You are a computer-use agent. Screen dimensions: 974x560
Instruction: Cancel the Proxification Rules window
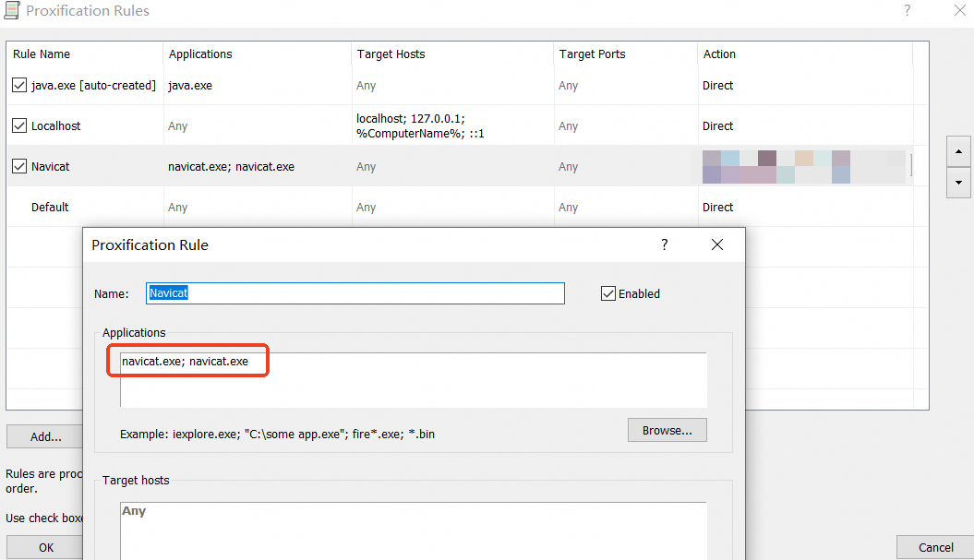[x=934, y=547]
